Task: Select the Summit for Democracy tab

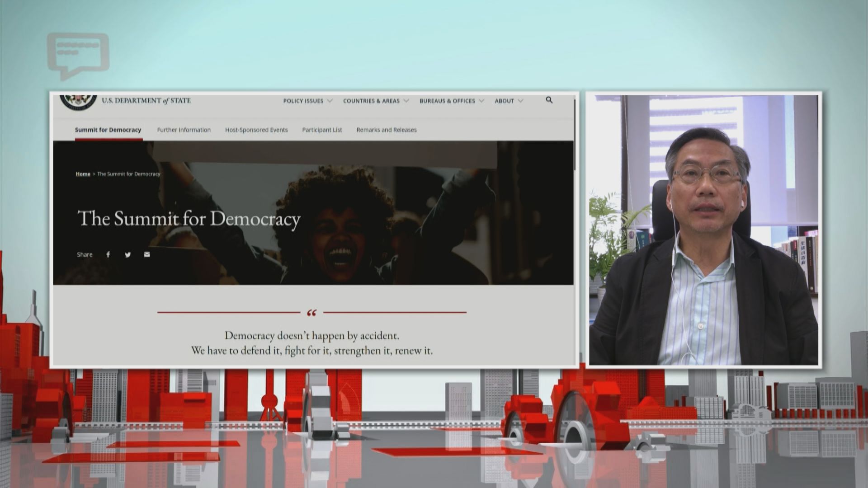Action: (x=108, y=130)
